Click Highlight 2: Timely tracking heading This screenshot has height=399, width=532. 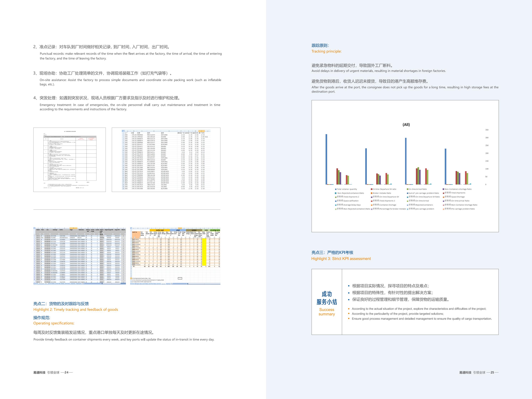pos(76,310)
